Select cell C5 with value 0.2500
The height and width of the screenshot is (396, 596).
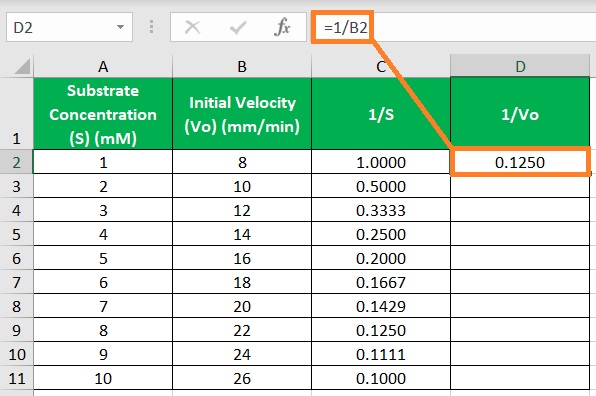click(x=381, y=234)
